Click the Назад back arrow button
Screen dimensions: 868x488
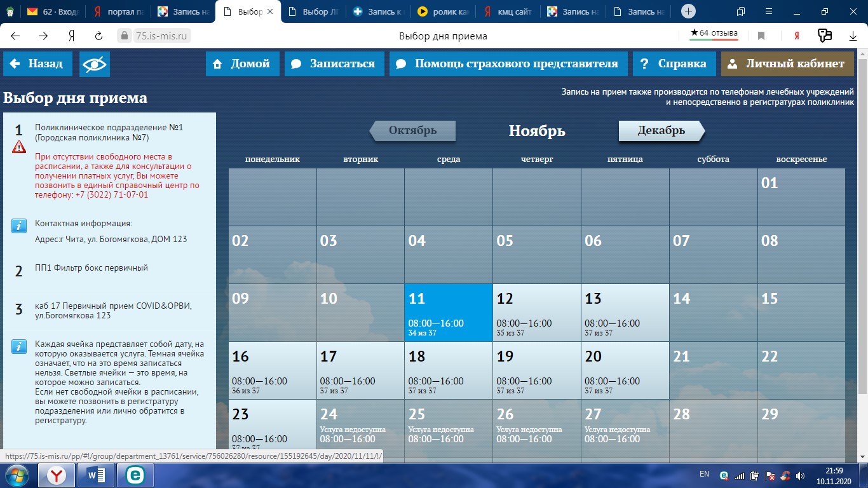[37, 64]
